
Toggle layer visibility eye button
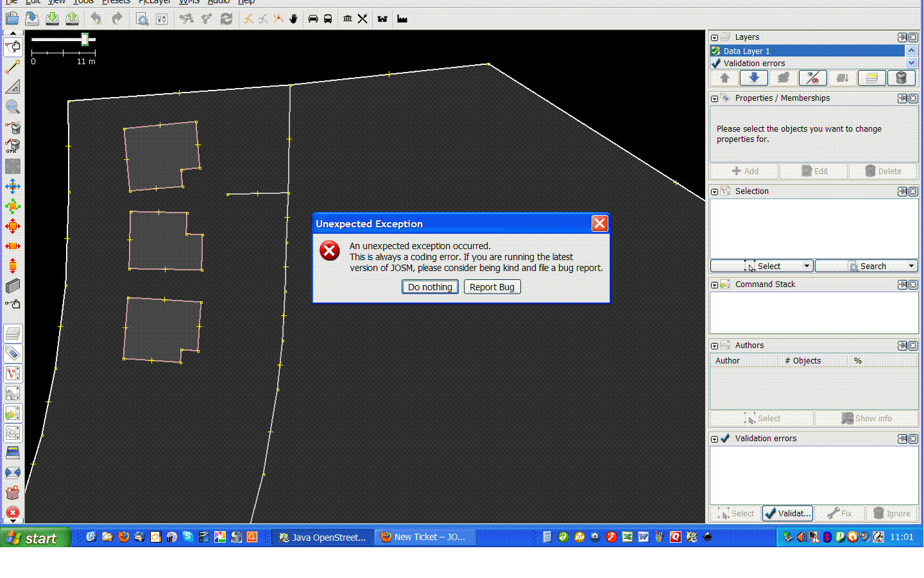[813, 78]
